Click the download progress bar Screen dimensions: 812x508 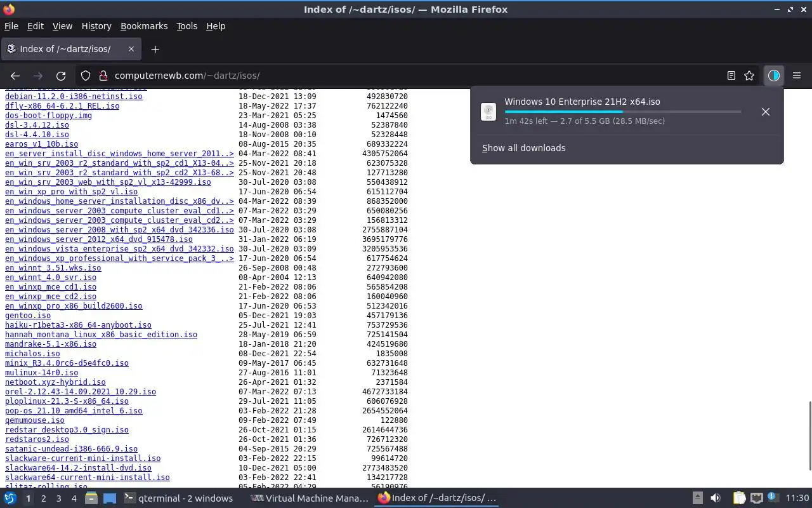[x=623, y=112]
